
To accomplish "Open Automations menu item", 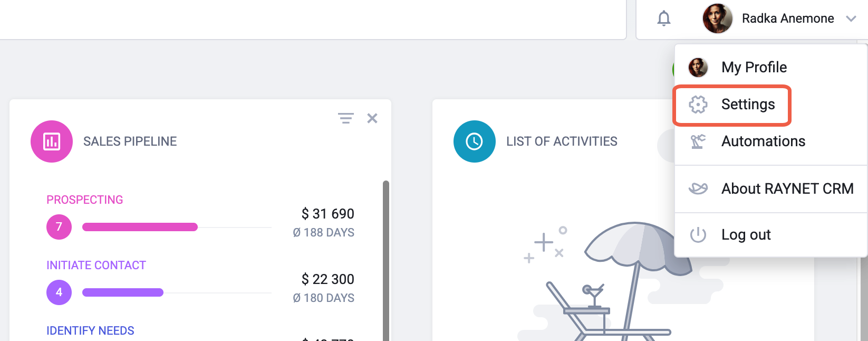I will point(763,141).
